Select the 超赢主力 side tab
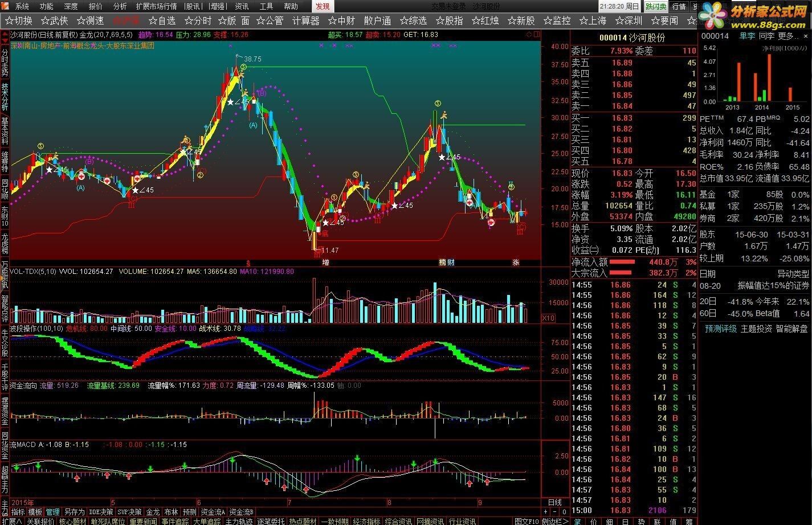 5,478
